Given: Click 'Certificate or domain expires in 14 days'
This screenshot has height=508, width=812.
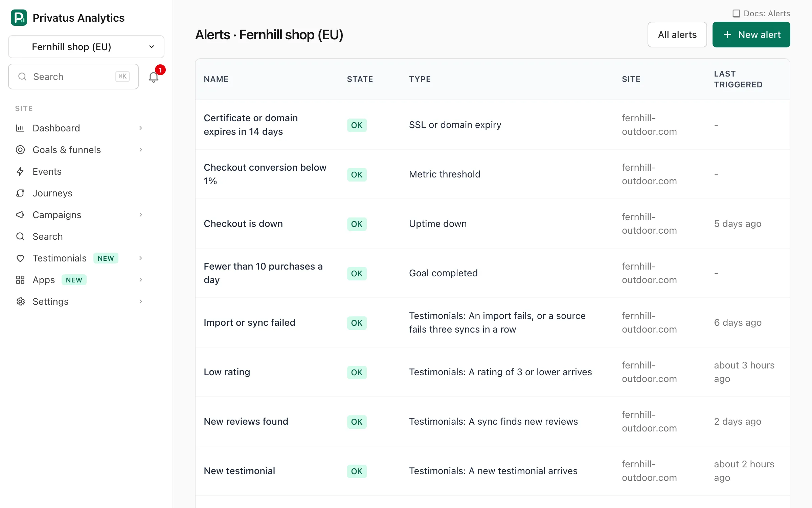Looking at the screenshot, I should pyautogui.click(x=251, y=125).
